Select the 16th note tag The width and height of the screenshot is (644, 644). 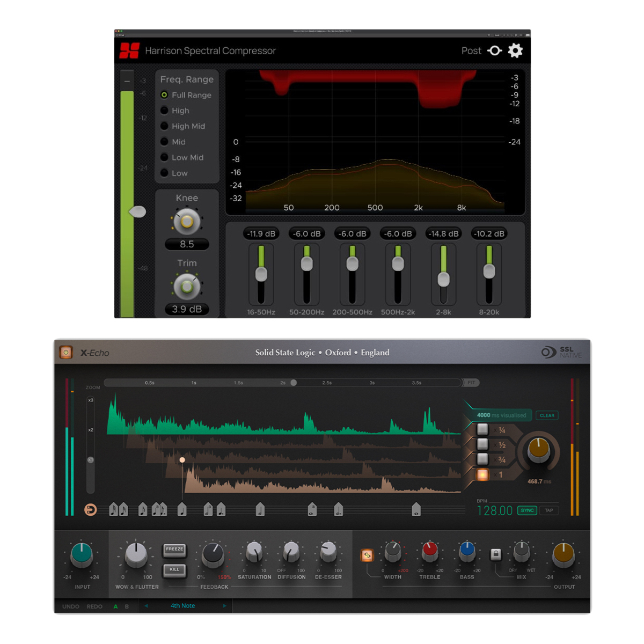[x=123, y=509]
